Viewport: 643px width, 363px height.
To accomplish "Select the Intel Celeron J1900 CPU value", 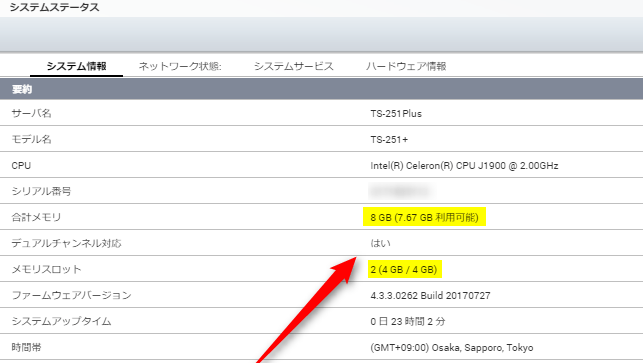I will pyautogui.click(x=464, y=166).
